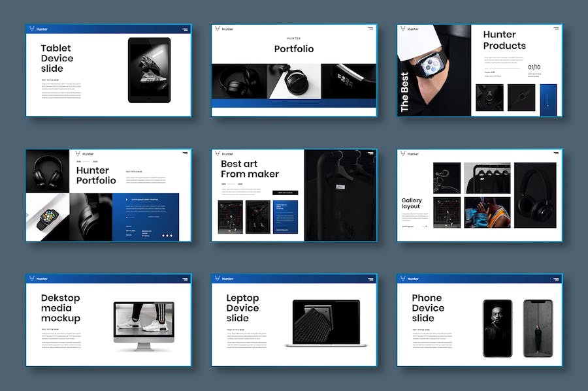Image resolution: width=588 pixels, height=391 pixels.
Task: Click the Hunter logo on Tablet Device slide
Action: pos(39,29)
